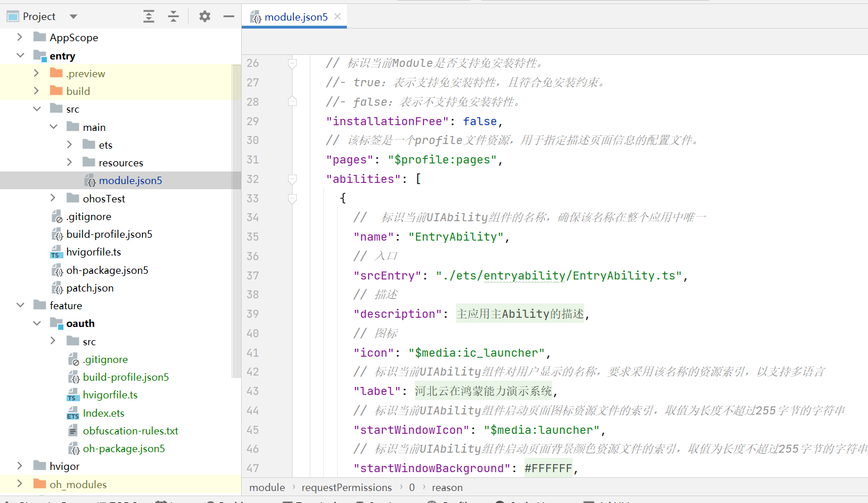Click entry's oh-package.json5 file icon

click(57, 270)
